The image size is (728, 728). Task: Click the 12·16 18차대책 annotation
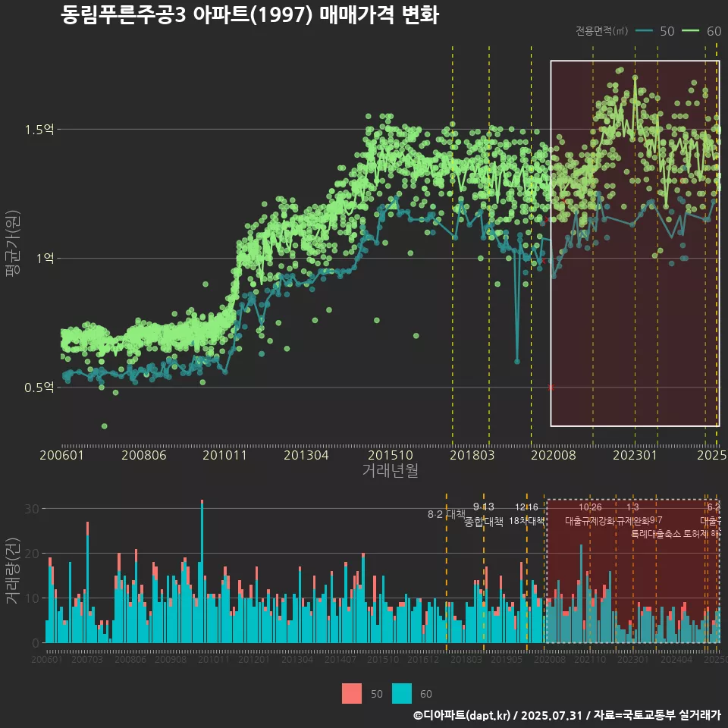[526, 514]
